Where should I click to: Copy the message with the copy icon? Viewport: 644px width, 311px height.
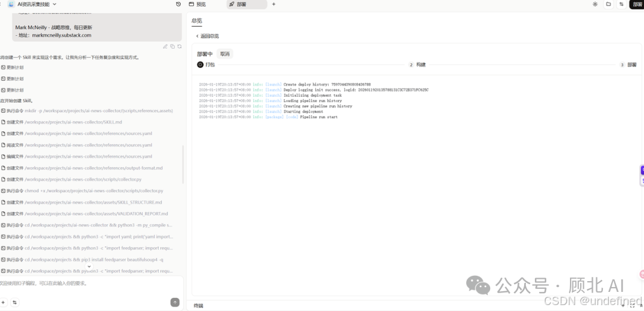[172, 47]
